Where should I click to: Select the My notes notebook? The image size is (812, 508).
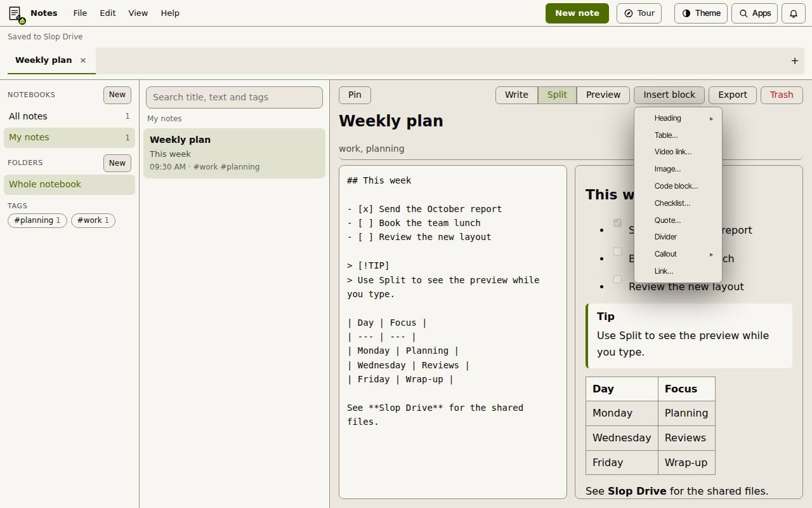tap(69, 137)
